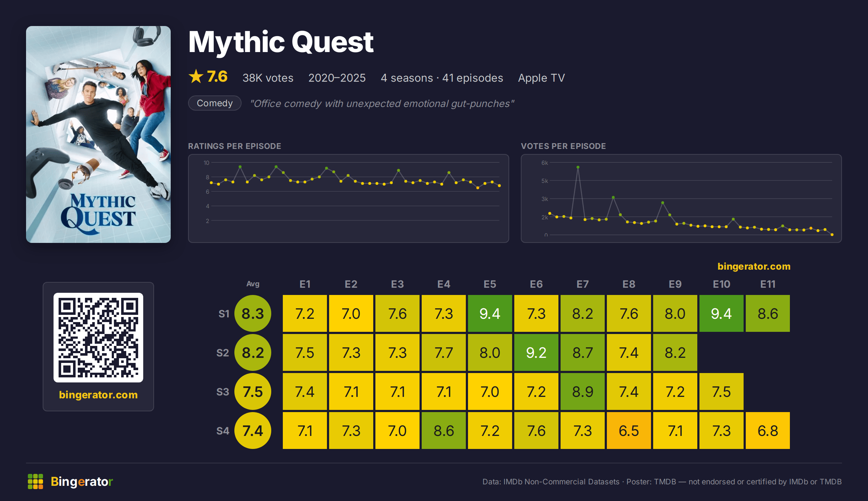Select the S1 E5 9.4 rating cell

(490, 313)
